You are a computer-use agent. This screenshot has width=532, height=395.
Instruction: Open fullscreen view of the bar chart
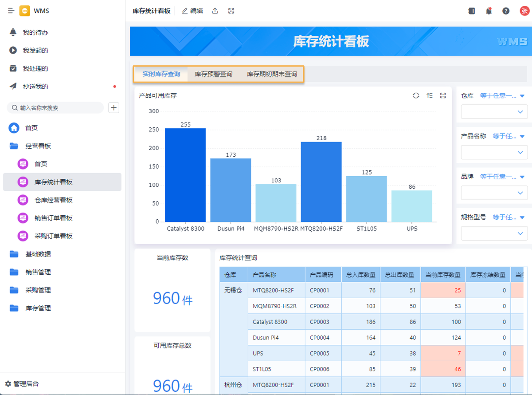pyautogui.click(x=442, y=95)
